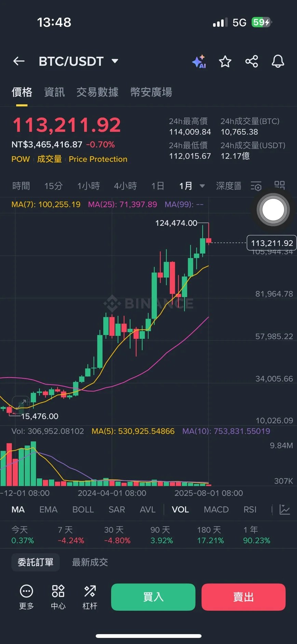Add BTC/USDT to favorites with star

(225, 62)
